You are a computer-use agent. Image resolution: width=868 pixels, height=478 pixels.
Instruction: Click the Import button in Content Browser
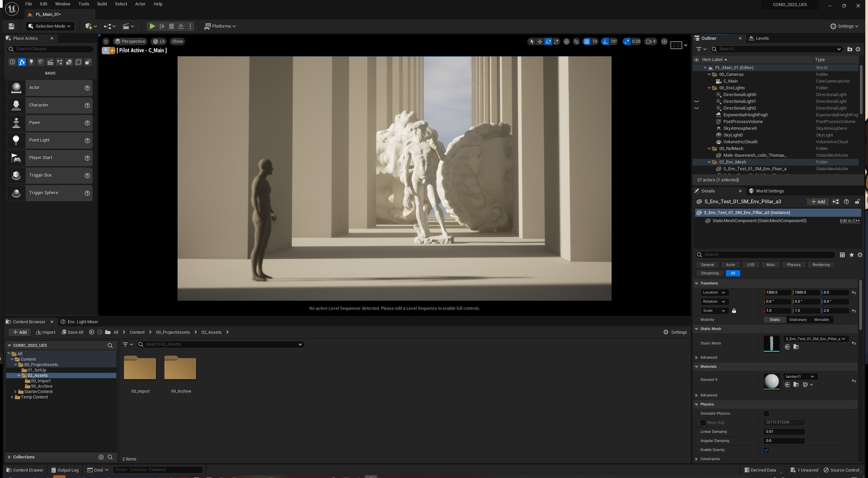click(46, 333)
